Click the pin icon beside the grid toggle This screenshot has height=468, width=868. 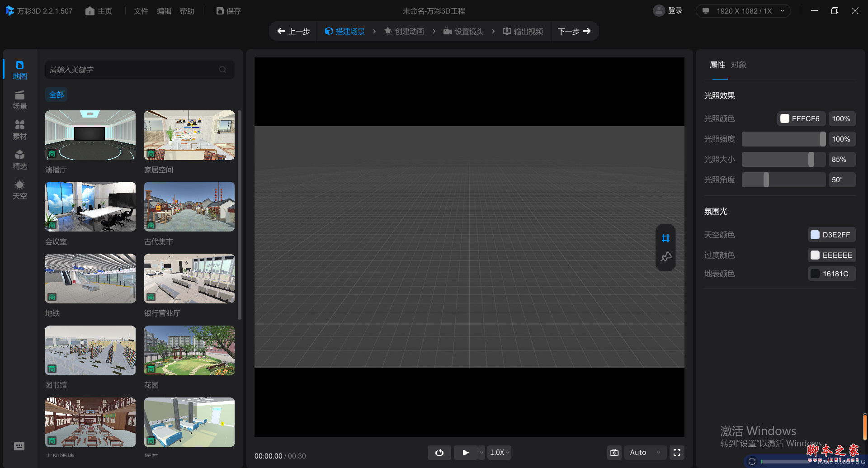(x=665, y=257)
